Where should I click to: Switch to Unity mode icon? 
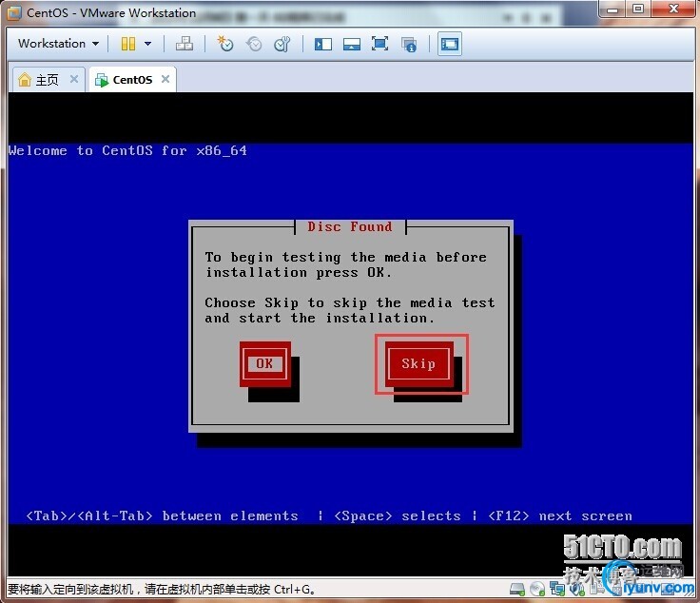(408, 44)
